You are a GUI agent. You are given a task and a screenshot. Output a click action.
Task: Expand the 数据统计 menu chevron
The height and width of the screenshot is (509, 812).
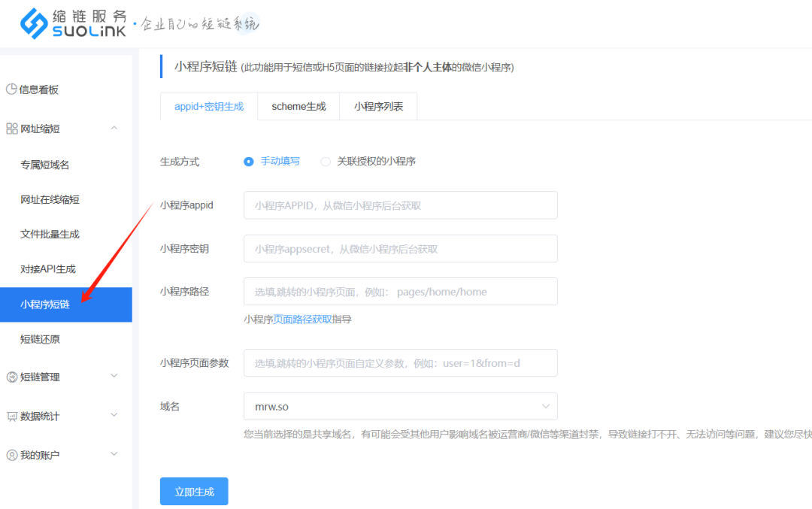(x=114, y=415)
